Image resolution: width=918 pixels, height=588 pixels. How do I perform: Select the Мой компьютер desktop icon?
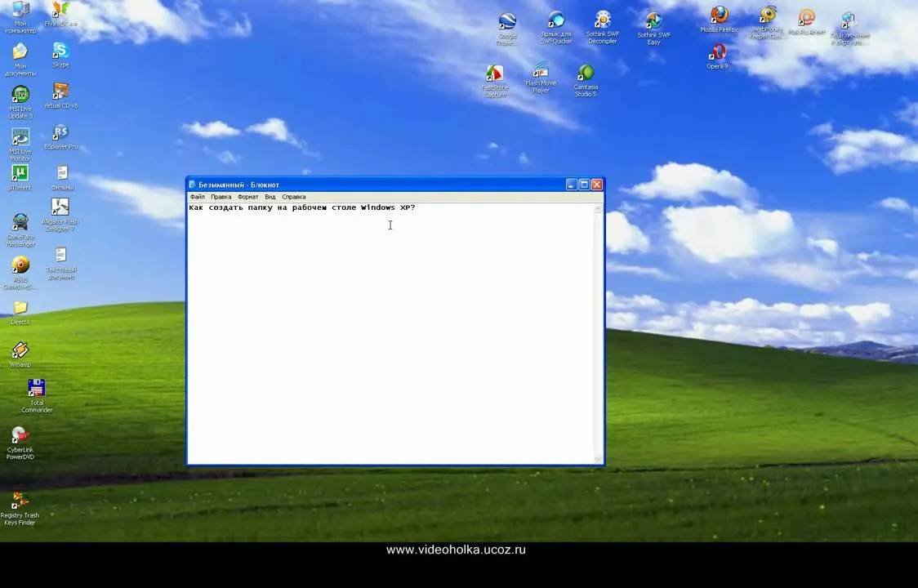point(20,16)
